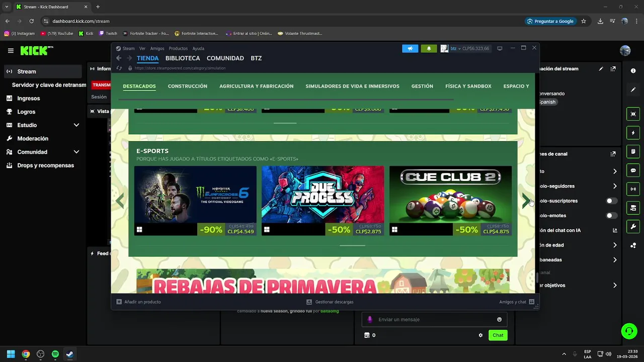Select FÍSICA Y SANDBOX category tab
The width and height of the screenshot is (644, 362).
pyautogui.click(x=468, y=86)
